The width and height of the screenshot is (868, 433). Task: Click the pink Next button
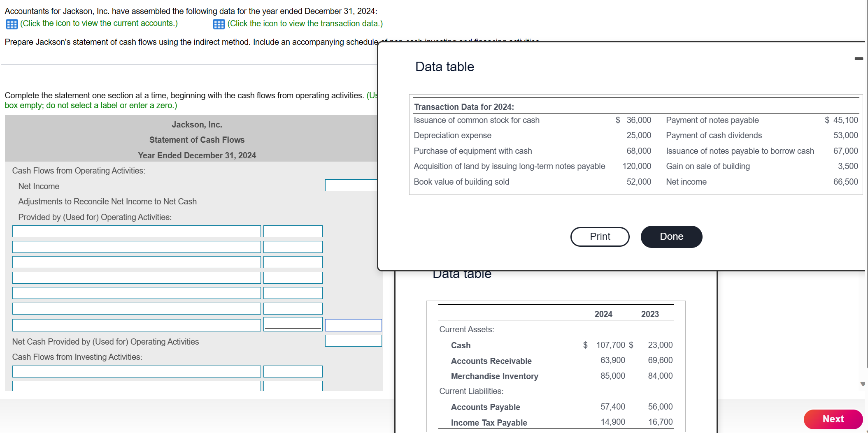833,419
